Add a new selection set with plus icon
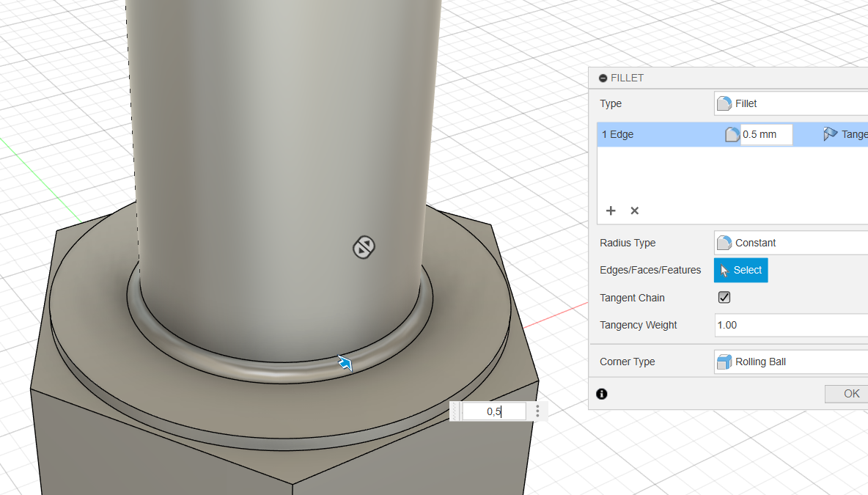This screenshot has width=868, height=495. (x=611, y=210)
